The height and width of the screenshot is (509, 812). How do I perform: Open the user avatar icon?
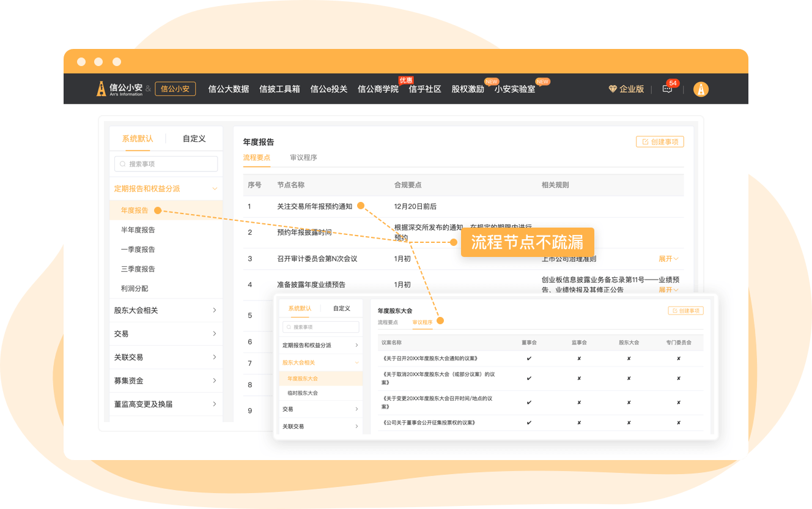pyautogui.click(x=701, y=89)
